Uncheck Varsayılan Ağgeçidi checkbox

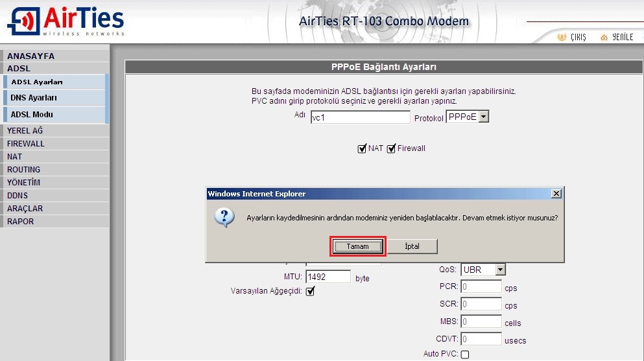(x=310, y=291)
